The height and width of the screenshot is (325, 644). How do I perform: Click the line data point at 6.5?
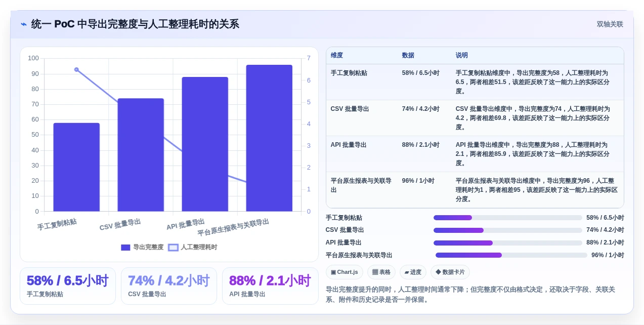tap(76, 69)
